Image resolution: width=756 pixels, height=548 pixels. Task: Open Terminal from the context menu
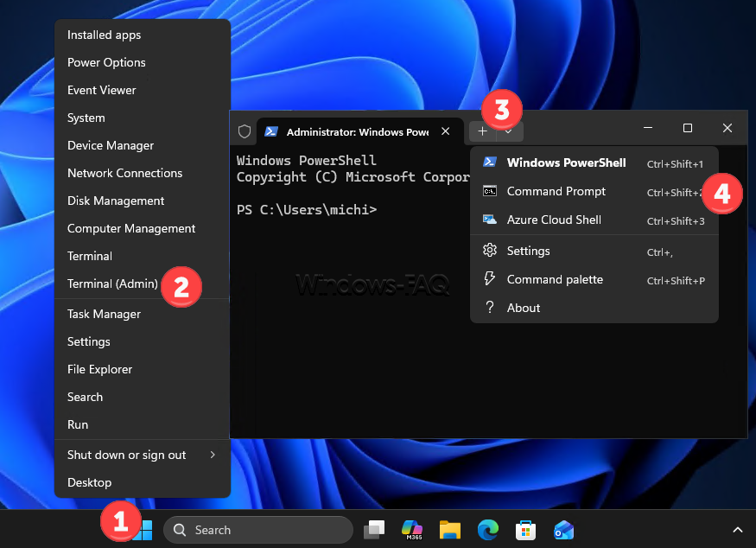[x=143, y=256]
